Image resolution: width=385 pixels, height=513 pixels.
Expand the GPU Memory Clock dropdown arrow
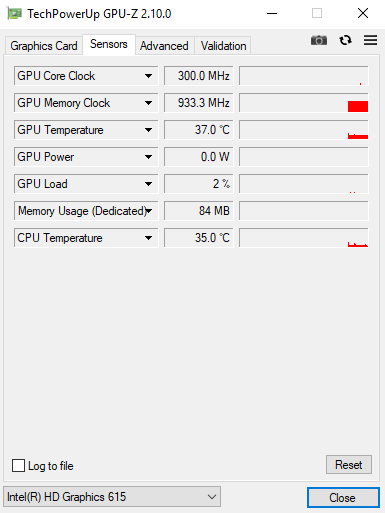[149, 103]
